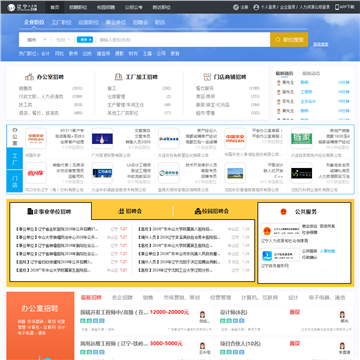Click the 办公室招聘 office building icon
Image resolution: width=360 pixels, height=360 pixels.
[29, 77]
